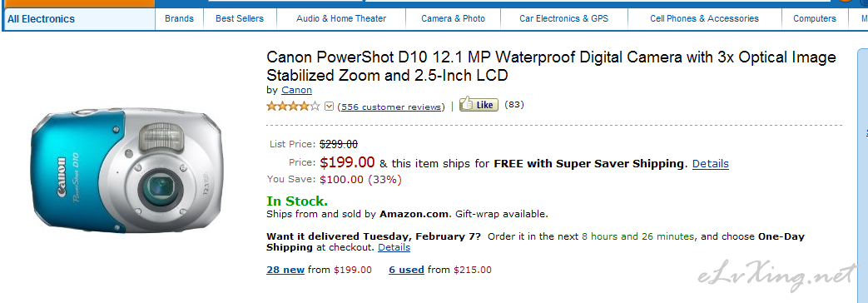Switch to Camera & Photo tab
The image size is (868, 303).
(x=453, y=19)
